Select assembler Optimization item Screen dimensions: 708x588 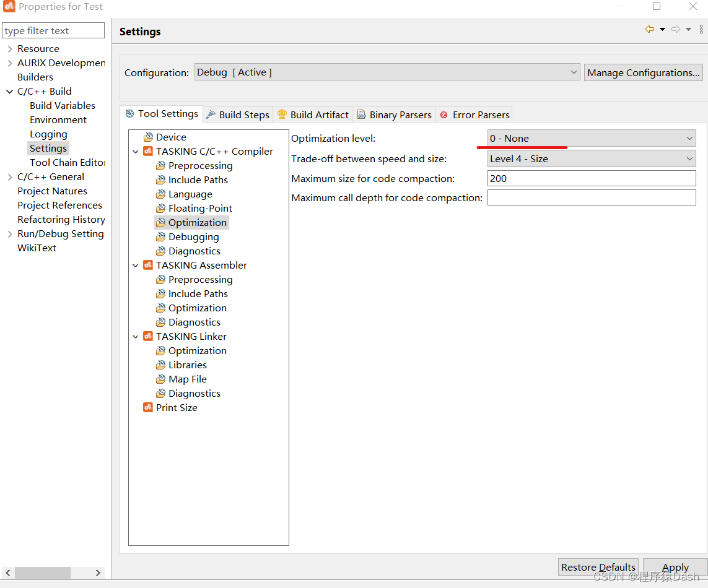pyautogui.click(x=198, y=308)
